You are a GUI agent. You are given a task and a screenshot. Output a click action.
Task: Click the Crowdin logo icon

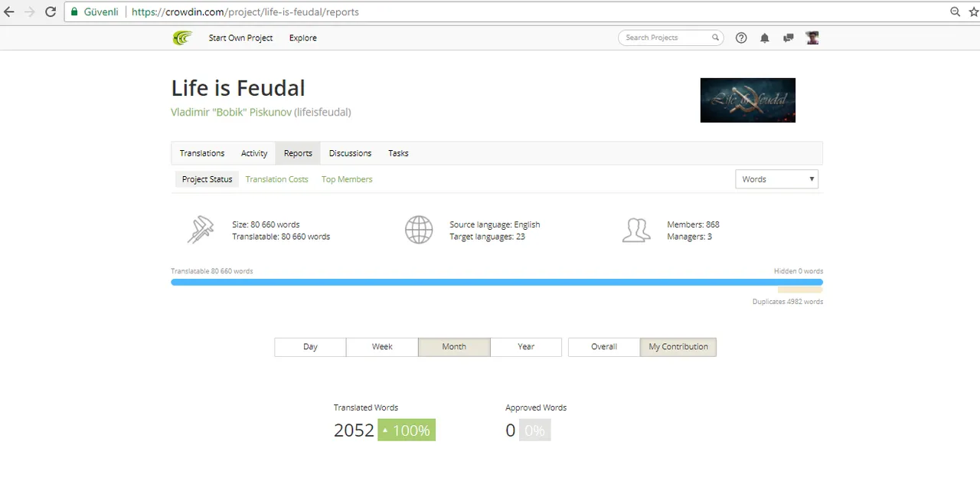click(x=182, y=38)
